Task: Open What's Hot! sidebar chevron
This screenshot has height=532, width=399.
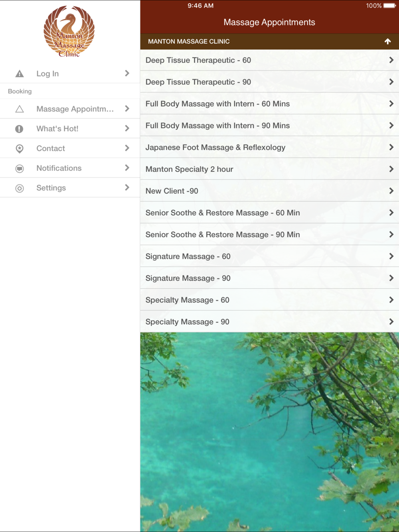Action: (127, 128)
